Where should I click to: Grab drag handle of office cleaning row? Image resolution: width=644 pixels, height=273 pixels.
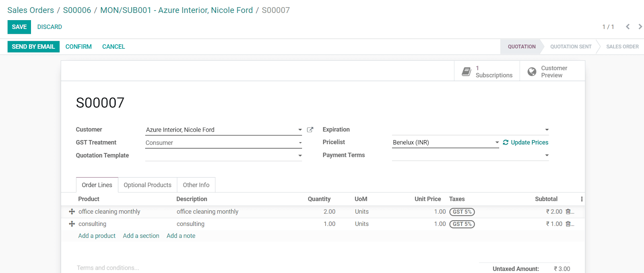(x=72, y=212)
